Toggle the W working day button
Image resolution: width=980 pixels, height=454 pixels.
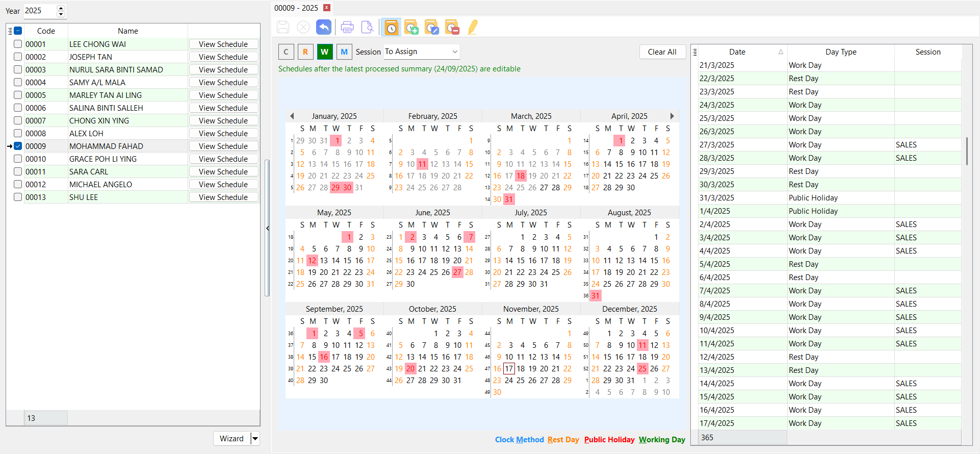point(325,52)
